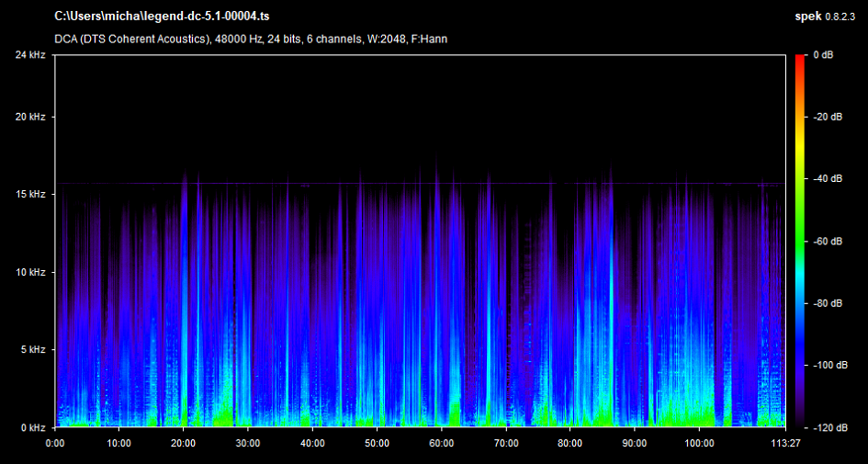The height and width of the screenshot is (464, 868).
Task: Select the 80:00 time axis marker
Action: click(570, 442)
